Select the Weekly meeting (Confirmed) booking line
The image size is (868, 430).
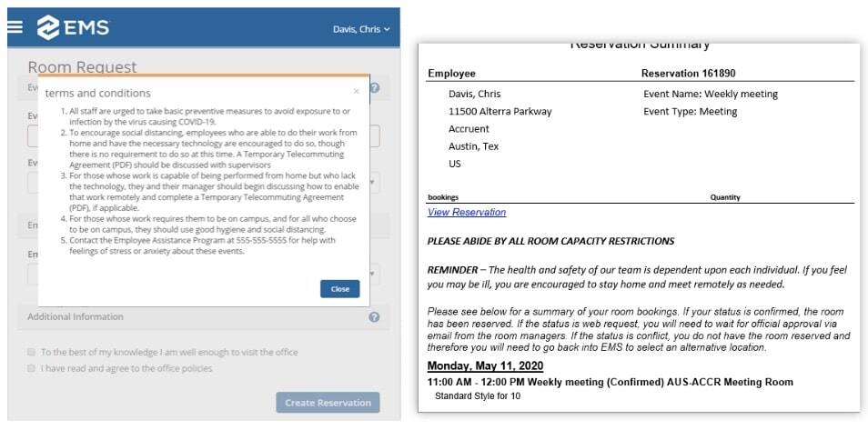[x=610, y=382]
